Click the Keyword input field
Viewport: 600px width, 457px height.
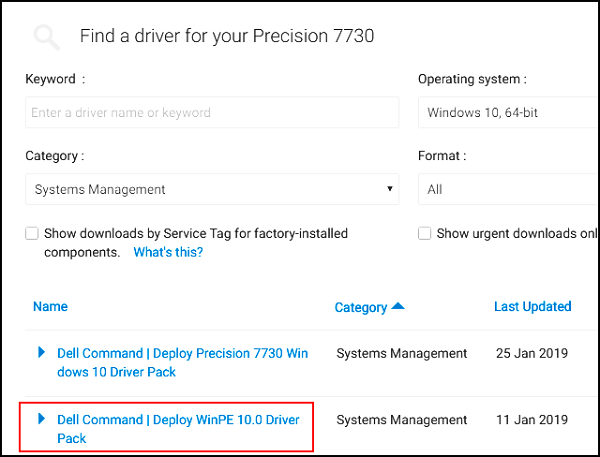point(211,112)
